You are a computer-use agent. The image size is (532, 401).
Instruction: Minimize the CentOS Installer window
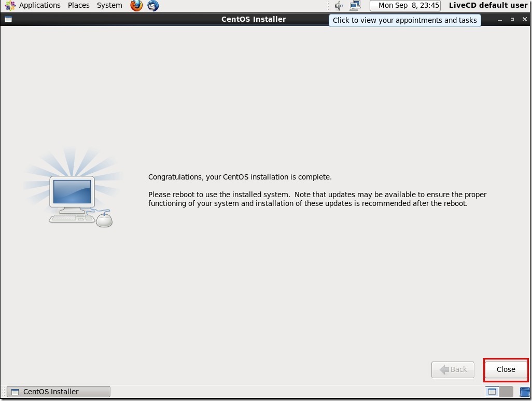[500, 20]
